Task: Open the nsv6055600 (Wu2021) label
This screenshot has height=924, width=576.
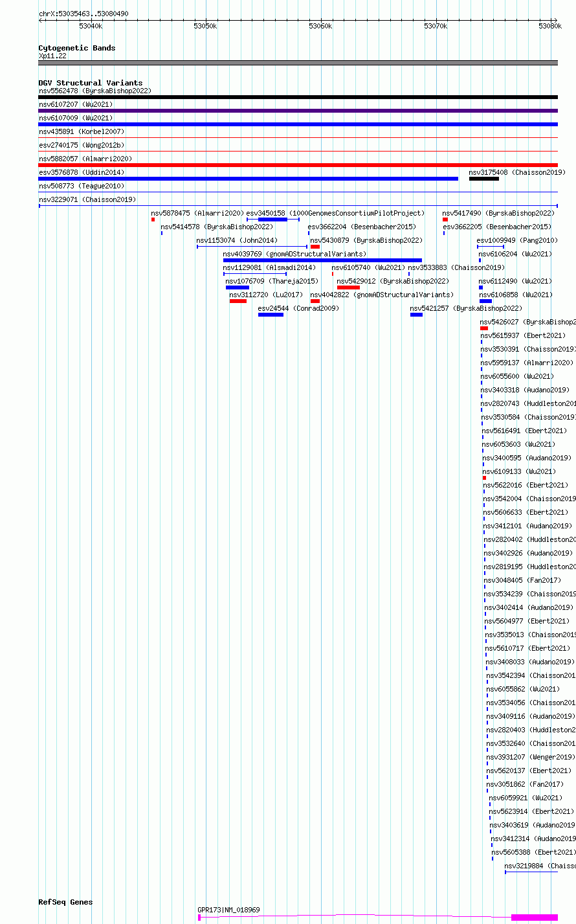Action: (518, 376)
